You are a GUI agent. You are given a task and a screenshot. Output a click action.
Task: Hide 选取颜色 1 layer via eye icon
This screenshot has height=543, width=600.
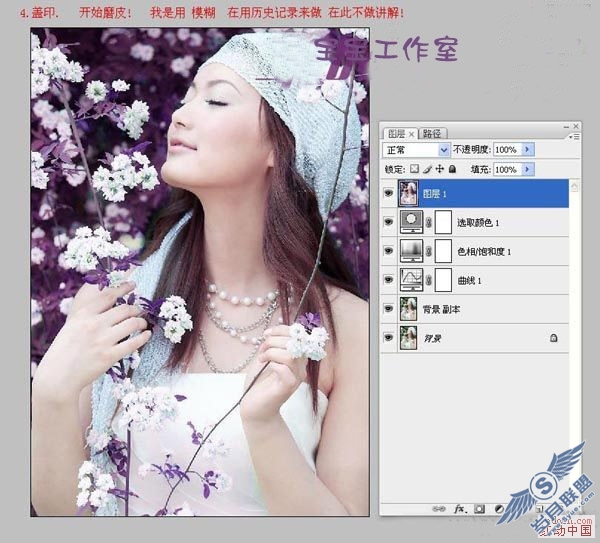pyautogui.click(x=389, y=222)
